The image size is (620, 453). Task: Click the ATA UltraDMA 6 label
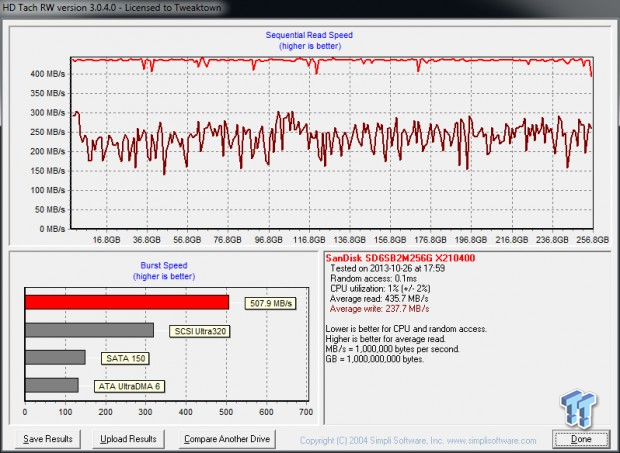(129, 386)
